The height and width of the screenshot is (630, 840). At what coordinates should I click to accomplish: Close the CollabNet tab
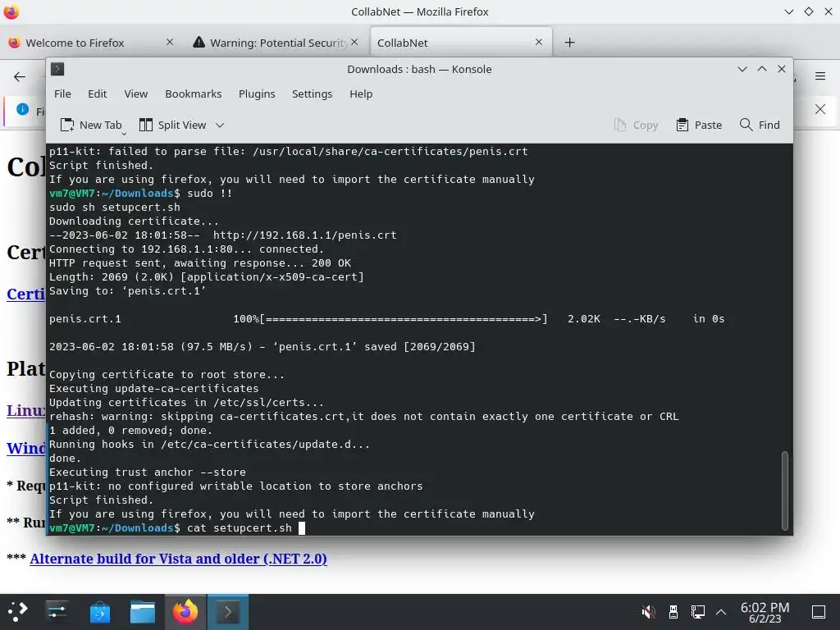[x=539, y=42]
